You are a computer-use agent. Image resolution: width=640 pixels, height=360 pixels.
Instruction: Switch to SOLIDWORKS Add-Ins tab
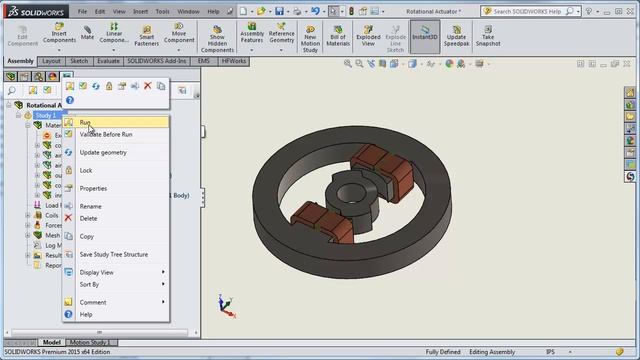pyautogui.click(x=157, y=61)
